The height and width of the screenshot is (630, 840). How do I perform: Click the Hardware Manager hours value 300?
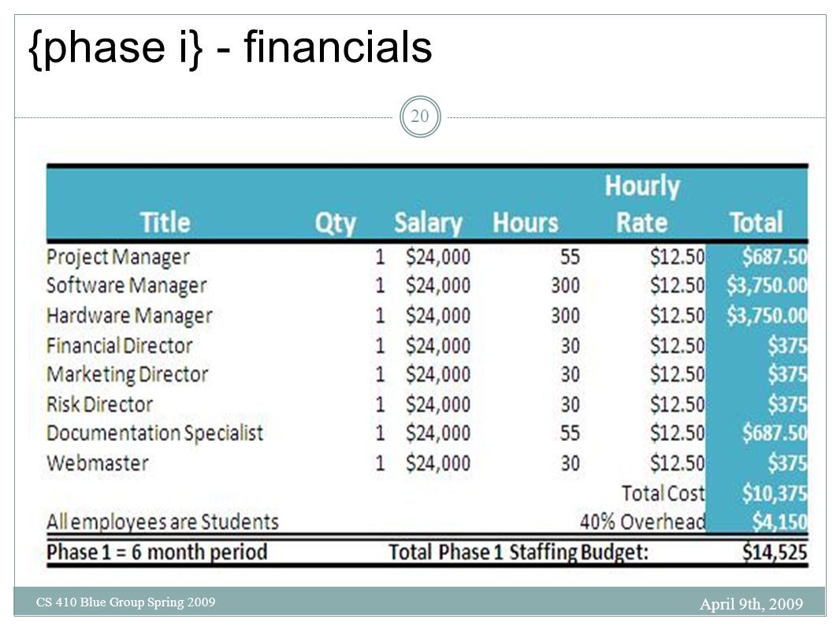[565, 316]
